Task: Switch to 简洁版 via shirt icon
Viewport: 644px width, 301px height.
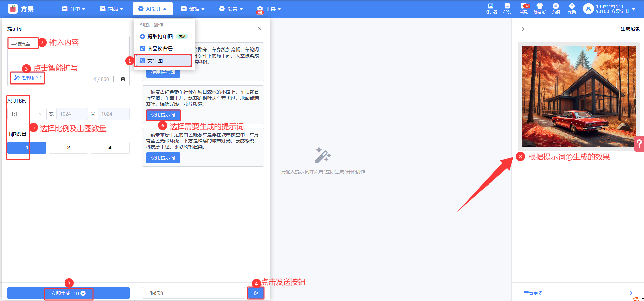Action: click(539, 9)
